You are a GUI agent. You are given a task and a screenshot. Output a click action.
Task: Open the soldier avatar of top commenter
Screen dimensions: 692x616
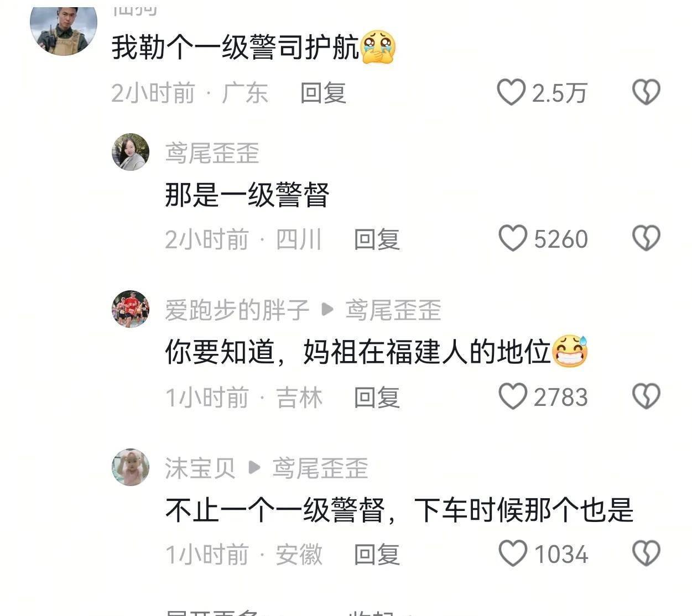coord(63,28)
